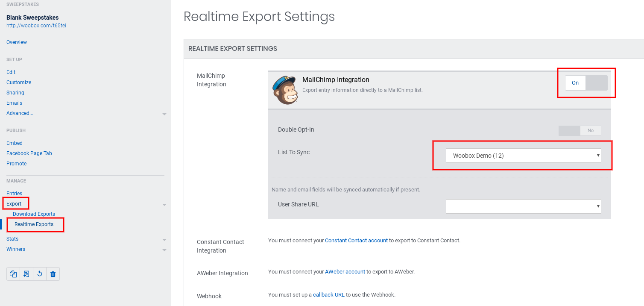This screenshot has height=306, width=644.
Task: Toggle the Double Opt-In switch
Action: [580, 130]
